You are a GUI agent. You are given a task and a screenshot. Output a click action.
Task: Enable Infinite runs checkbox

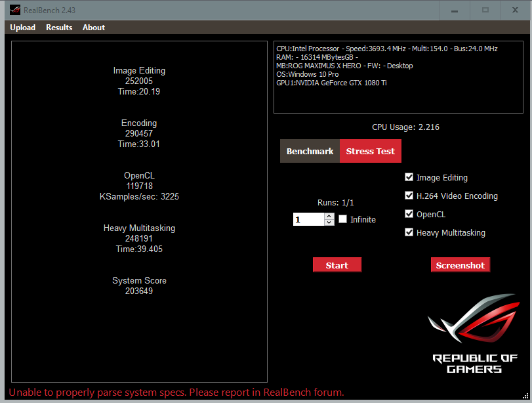[342, 219]
